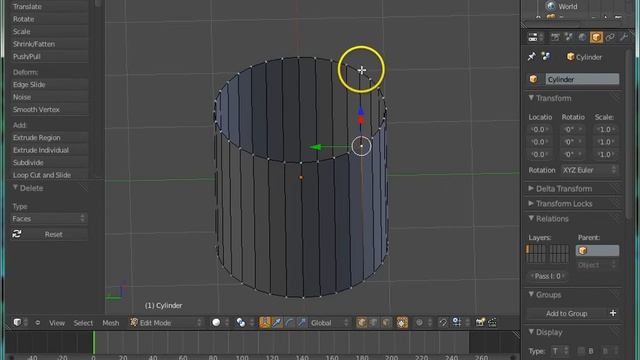Collapse the Relations panel
Image resolution: width=640 pixels, height=360 pixels.
click(531, 218)
